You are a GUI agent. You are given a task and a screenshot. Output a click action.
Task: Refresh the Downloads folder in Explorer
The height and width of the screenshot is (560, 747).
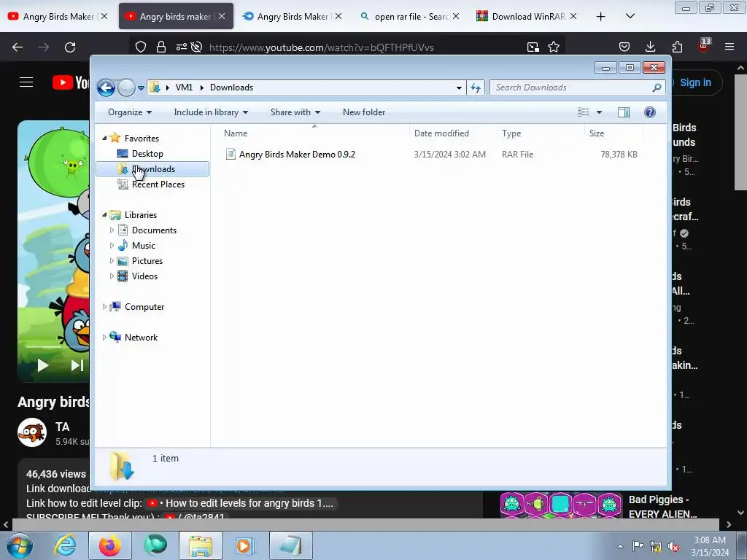[476, 87]
